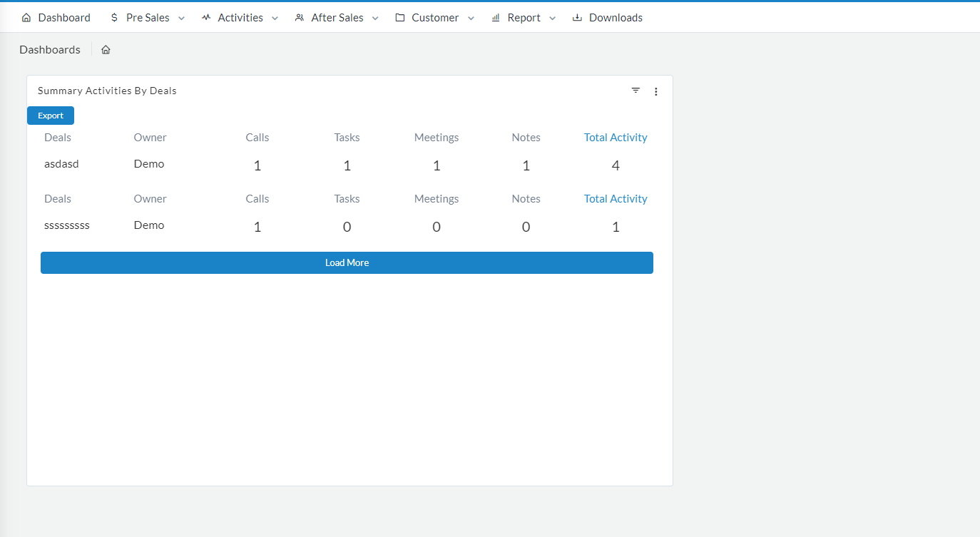This screenshot has height=537, width=980.
Task: Expand the Customer dropdown chevron
Action: click(471, 19)
